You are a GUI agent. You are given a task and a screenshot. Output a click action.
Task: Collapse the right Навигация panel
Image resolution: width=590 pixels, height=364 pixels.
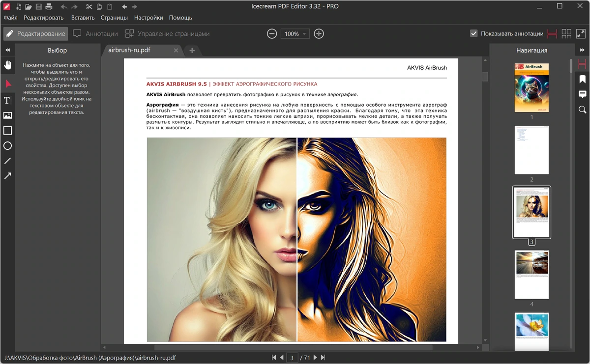(583, 50)
